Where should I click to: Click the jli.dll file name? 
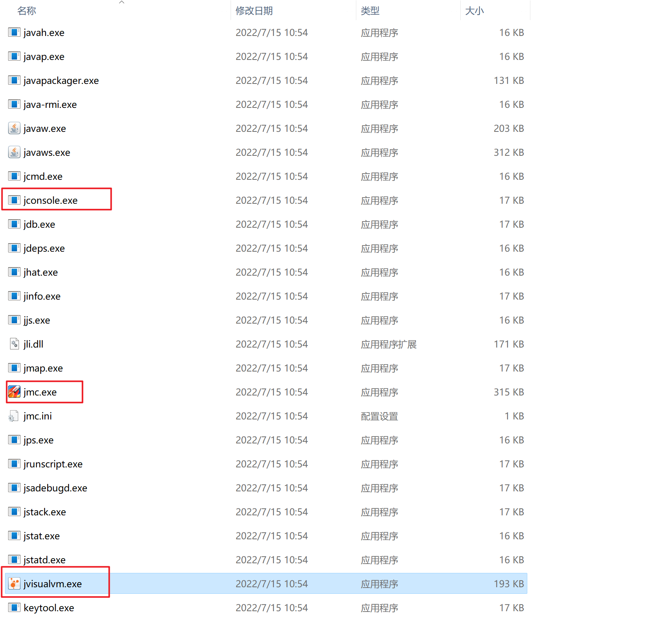[33, 344]
